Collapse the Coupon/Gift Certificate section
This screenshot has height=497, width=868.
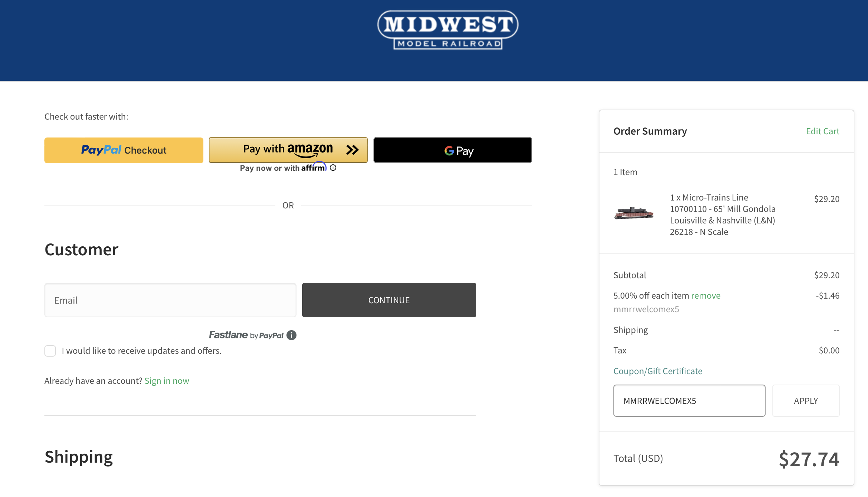click(x=658, y=371)
